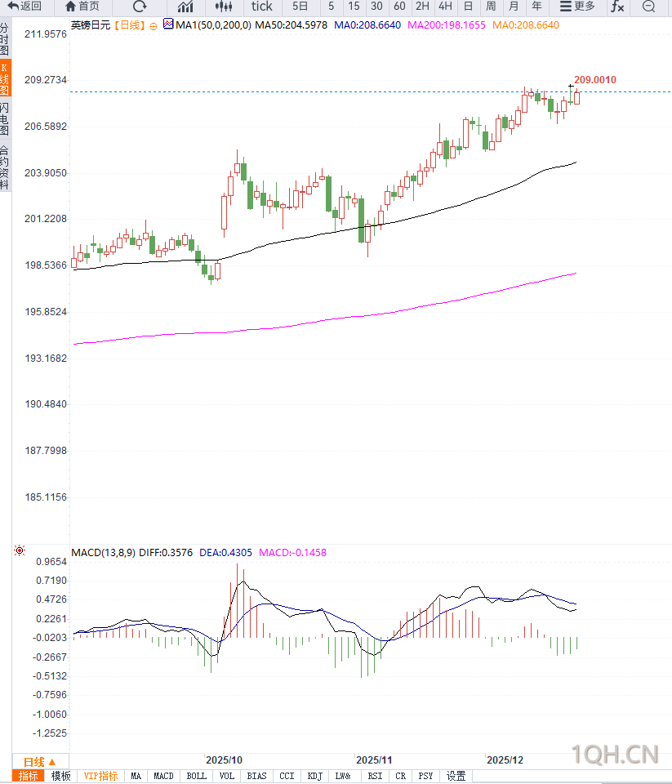Open the 首页 home button

tap(82, 7)
